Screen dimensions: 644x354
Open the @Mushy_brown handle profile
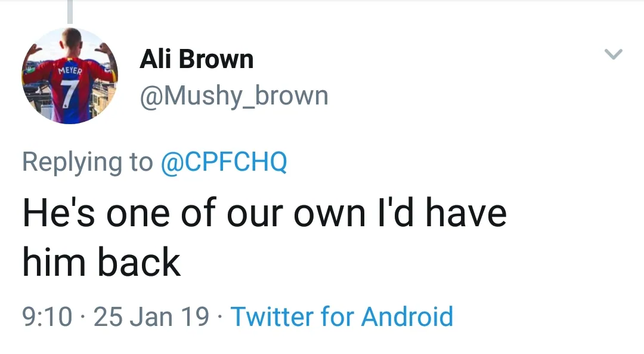coord(234,96)
